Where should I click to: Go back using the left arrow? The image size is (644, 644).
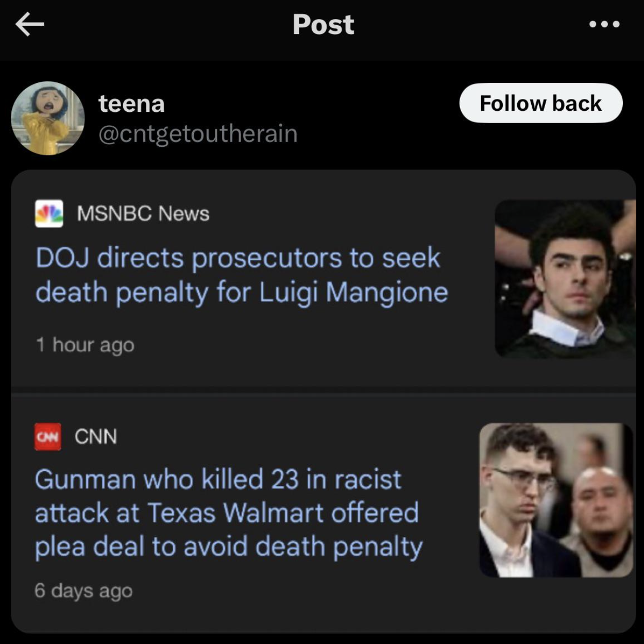click(30, 24)
